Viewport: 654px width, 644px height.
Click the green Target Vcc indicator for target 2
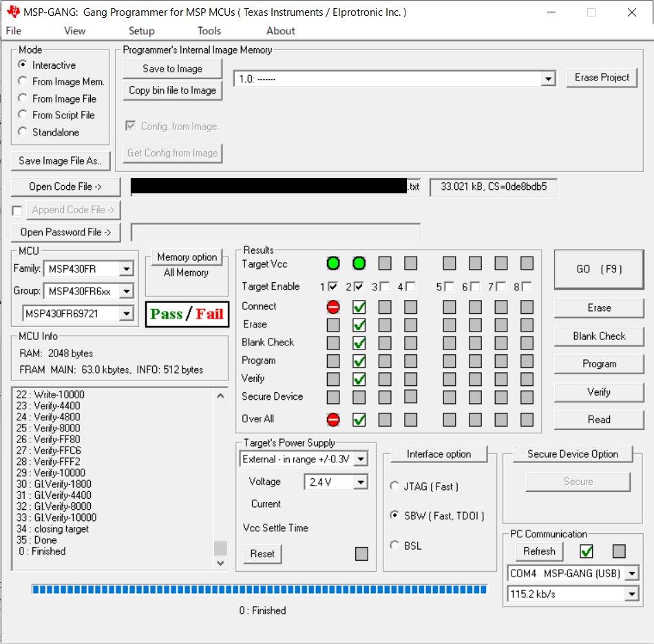click(359, 264)
